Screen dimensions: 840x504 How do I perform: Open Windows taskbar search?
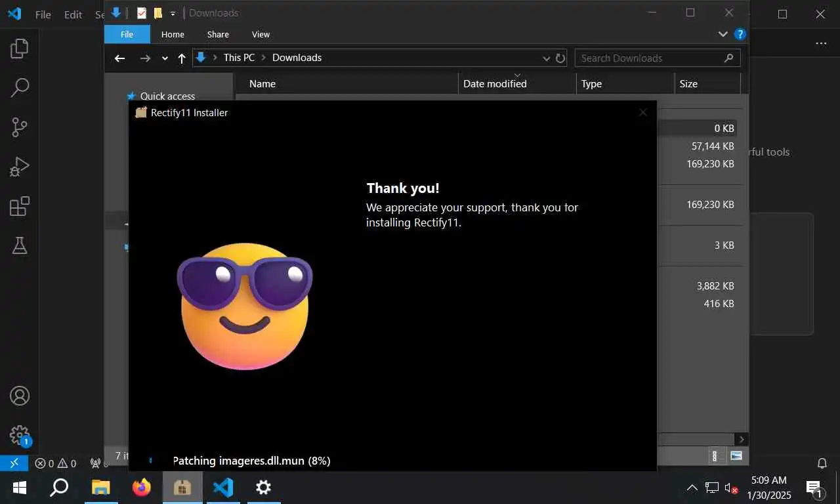tap(59, 488)
